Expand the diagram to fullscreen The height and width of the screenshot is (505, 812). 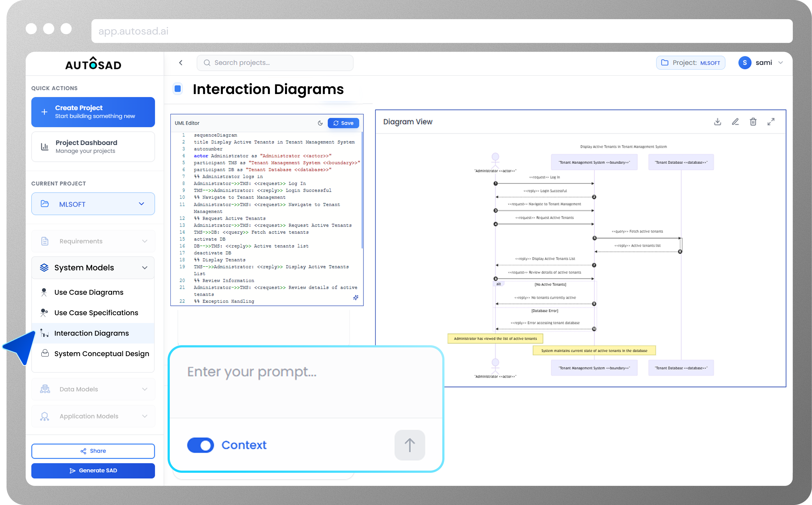pyautogui.click(x=771, y=122)
